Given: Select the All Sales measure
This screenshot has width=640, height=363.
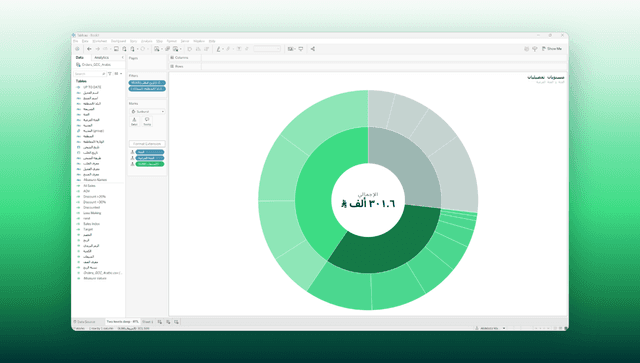Looking at the screenshot, I should tap(89, 186).
